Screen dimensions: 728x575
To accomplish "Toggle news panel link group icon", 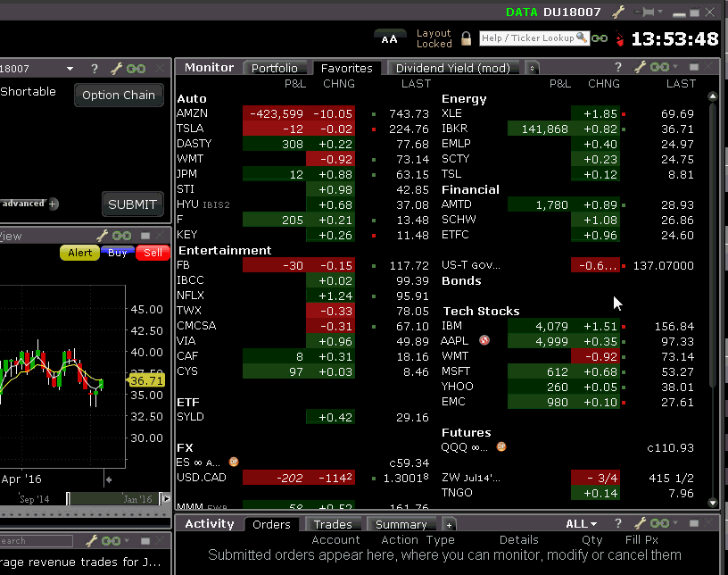I will [x=111, y=540].
